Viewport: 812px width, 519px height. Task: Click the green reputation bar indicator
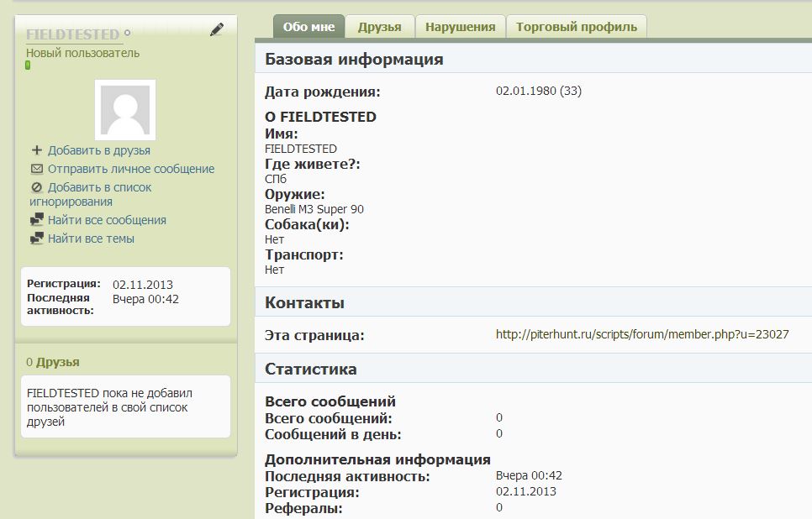pos(28,66)
